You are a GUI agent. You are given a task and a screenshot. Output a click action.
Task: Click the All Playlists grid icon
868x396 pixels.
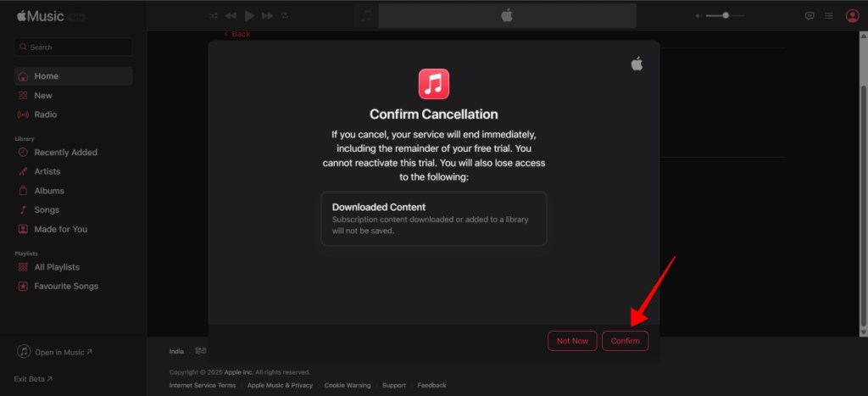click(x=23, y=267)
